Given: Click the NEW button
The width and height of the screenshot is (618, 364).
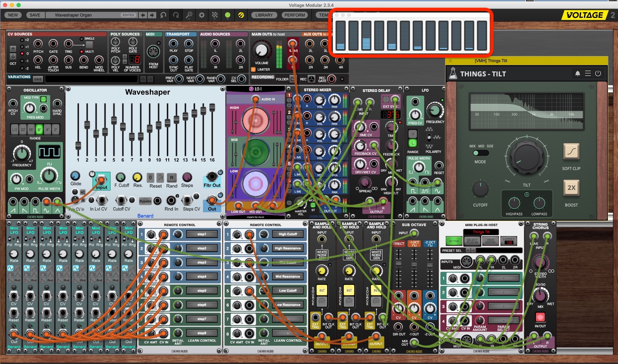Looking at the screenshot, I should (x=13, y=15).
